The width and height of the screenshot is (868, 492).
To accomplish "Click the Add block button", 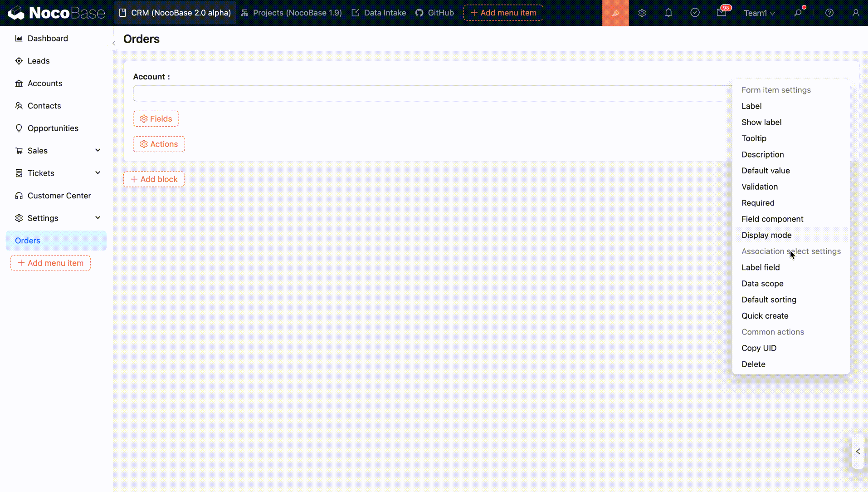I will click(x=154, y=179).
